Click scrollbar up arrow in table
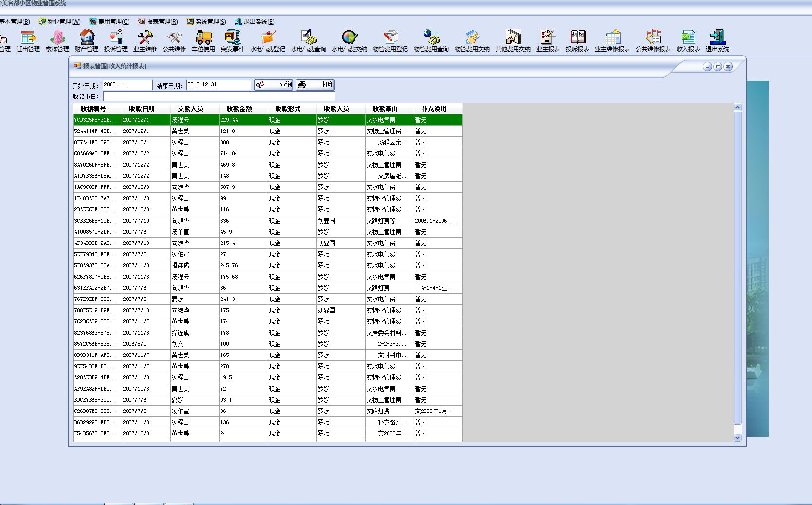Screen dimensions: 812x505 (737, 107)
